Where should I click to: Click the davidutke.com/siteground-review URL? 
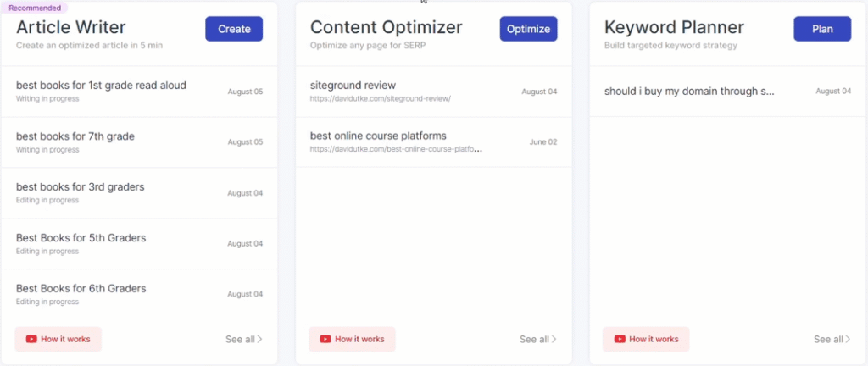coord(381,98)
